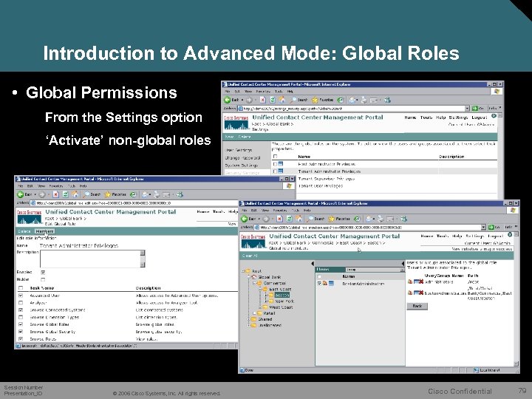Untick the BostonAdministrators row checkbox

[319, 283]
